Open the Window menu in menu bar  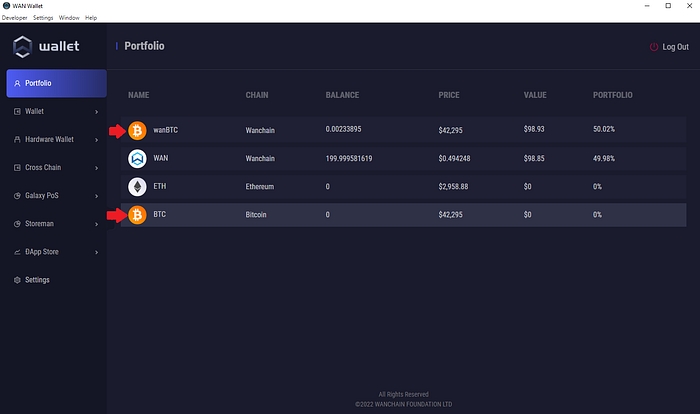click(x=69, y=18)
